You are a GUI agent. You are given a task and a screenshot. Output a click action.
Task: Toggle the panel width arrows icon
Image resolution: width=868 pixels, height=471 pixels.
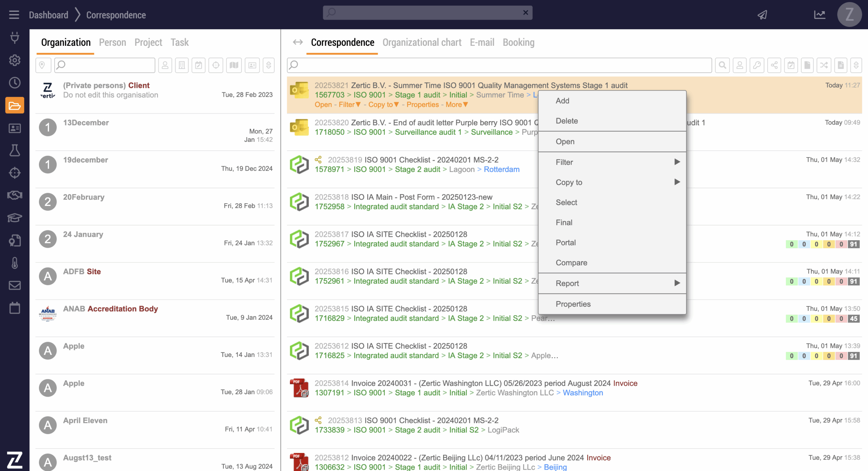click(298, 42)
